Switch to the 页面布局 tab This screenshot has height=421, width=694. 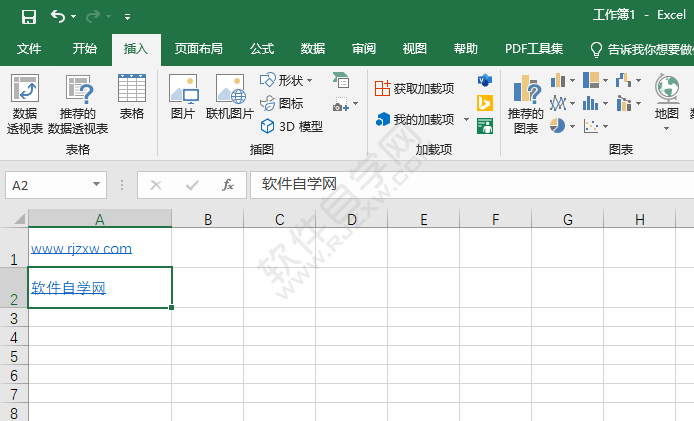[x=198, y=49]
